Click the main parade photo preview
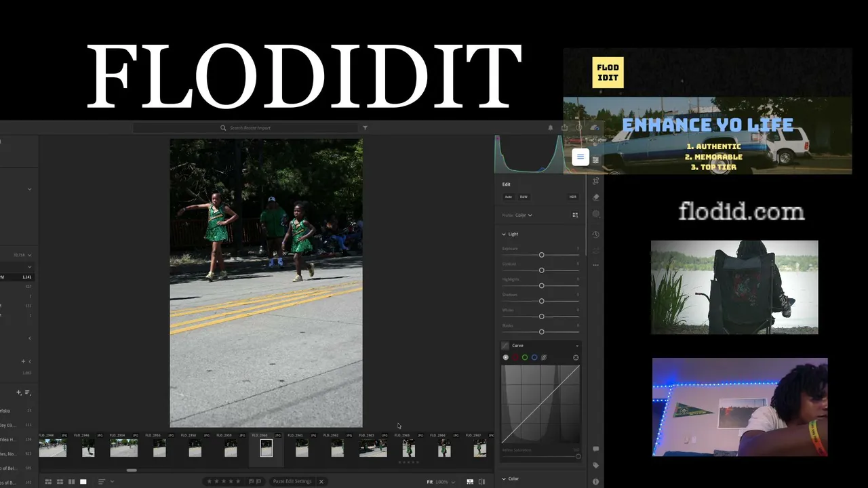The height and width of the screenshot is (488, 868). point(266,283)
